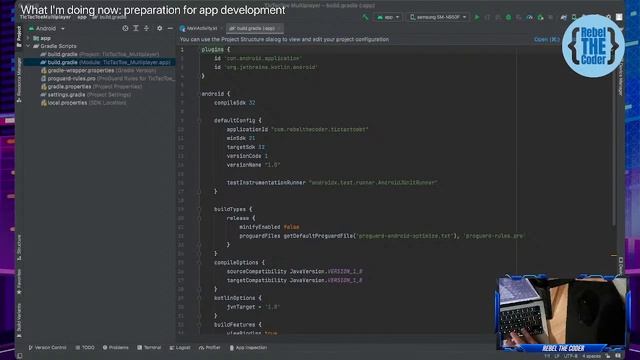Image resolution: width=640 pixels, height=360 pixels.
Task: Click the UTF-8 encoding status item
Action: pos(570,356)
